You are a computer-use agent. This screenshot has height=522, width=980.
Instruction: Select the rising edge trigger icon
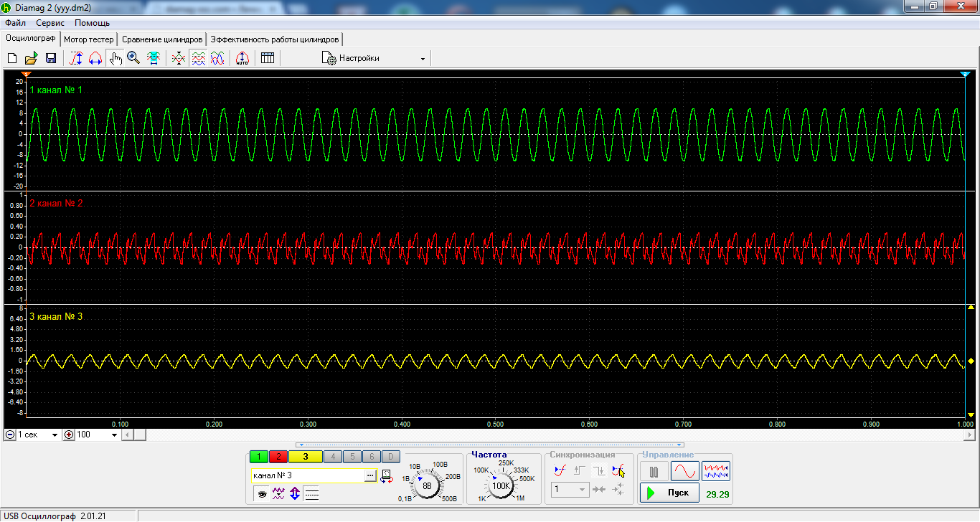click(x=580, y=471)
